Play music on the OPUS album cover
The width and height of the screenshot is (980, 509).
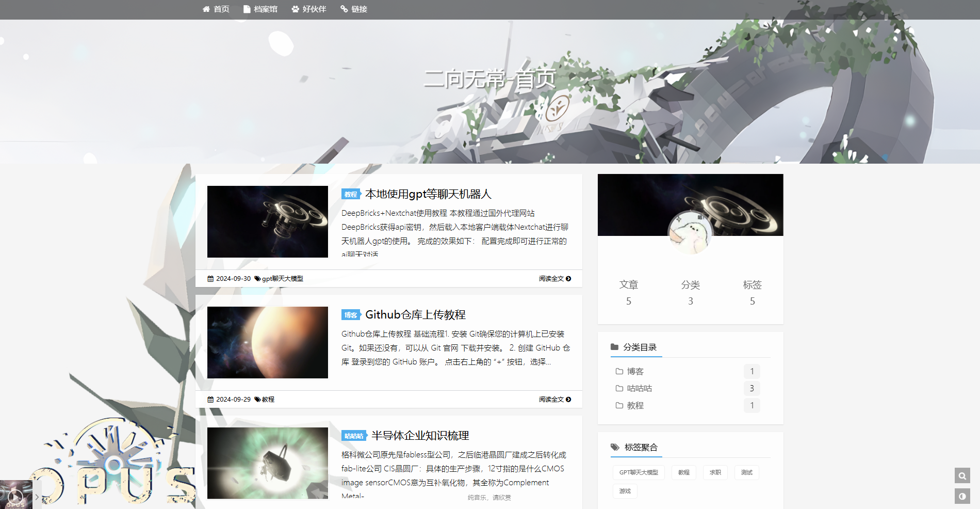15,497
